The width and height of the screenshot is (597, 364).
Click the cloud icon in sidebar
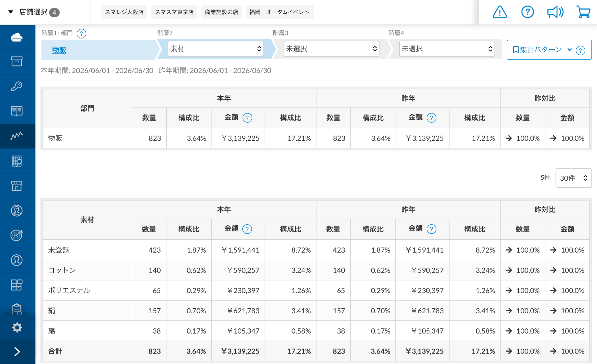click(17, 37)
